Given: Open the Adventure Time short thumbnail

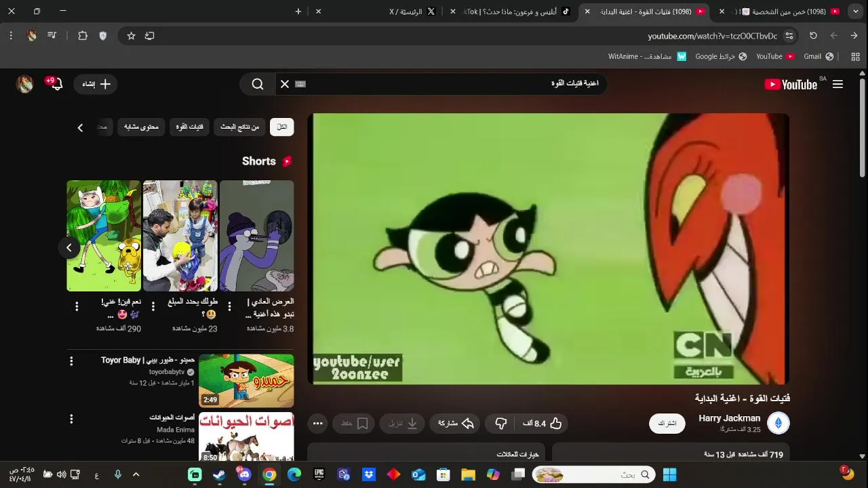Looking at the screenshot, I should point(104,236).
